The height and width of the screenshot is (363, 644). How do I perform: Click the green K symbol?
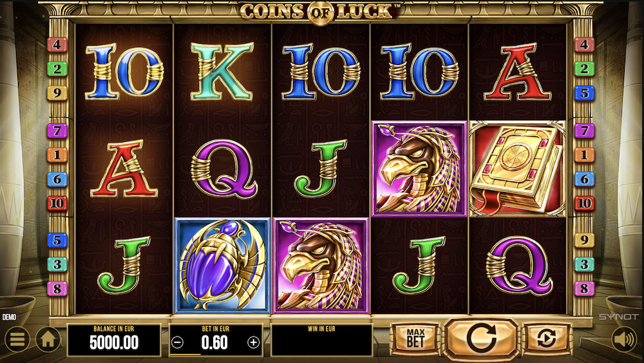(x=222, y=72)
